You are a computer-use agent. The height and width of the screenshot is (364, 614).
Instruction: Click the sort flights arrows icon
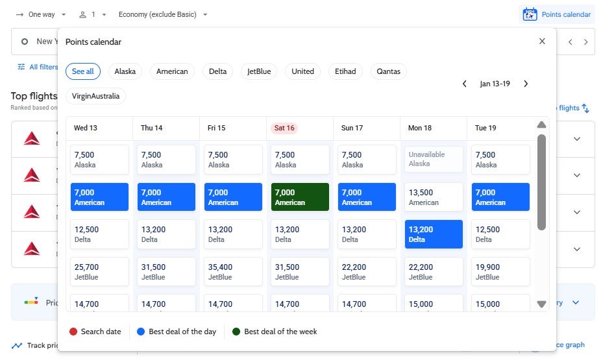coord(585,108)
